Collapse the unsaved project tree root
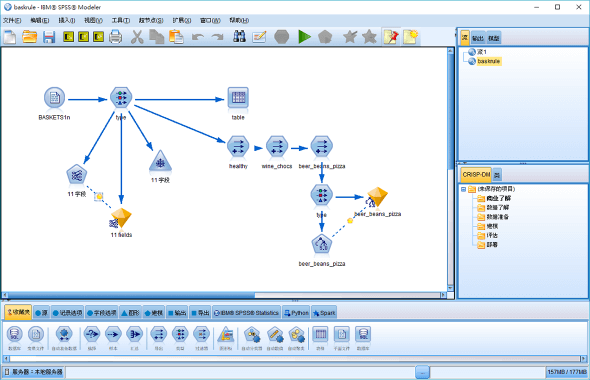Viewport: 590px width, 380px height. point(464,189)
